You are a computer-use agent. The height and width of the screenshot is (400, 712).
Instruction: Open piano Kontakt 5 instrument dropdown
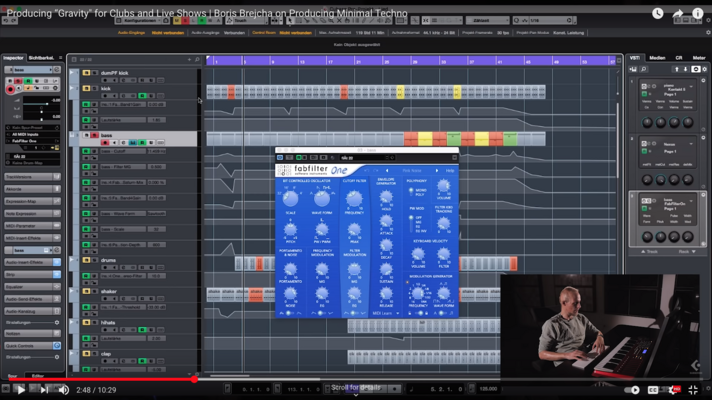tap(692, 86)
